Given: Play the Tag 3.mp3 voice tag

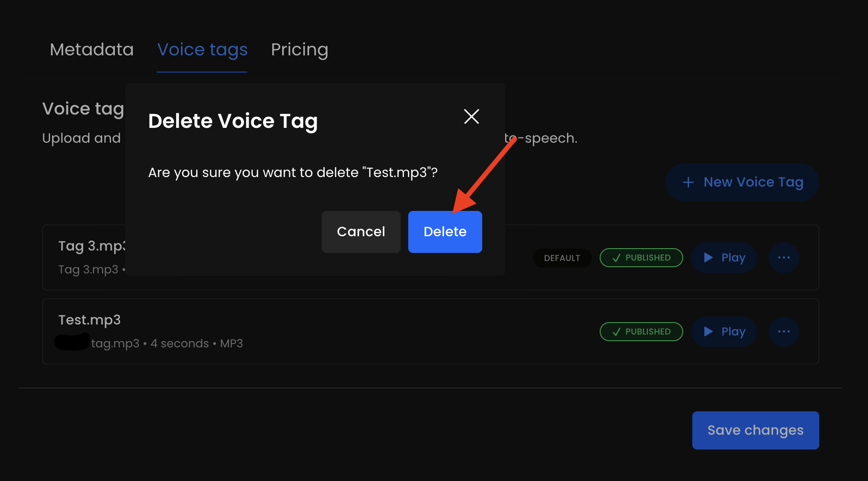Looking at the screenshot, I should point(724,258).
